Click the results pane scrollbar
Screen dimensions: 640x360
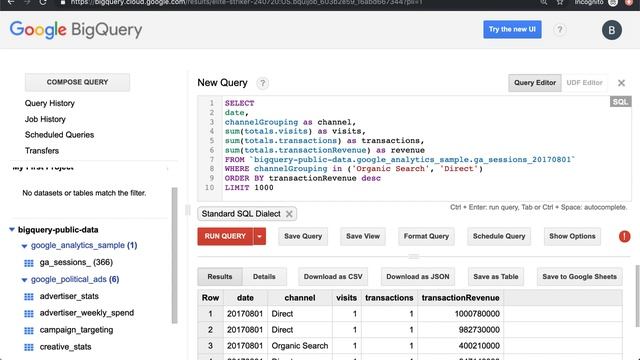(x=637, y=296)
